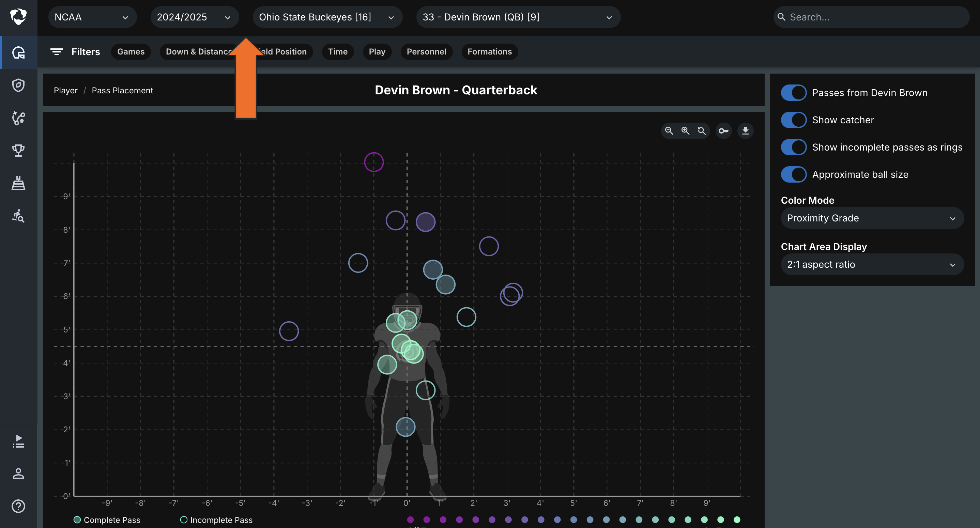The image size is (980, 528).
Task: Open the helmet player section in sidebar
Action: (x=18, y=52)
